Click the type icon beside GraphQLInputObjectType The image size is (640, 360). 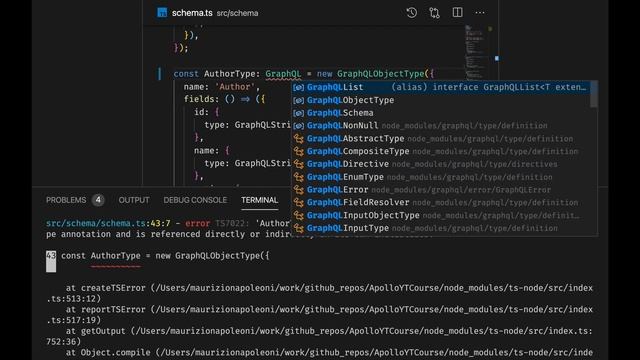click(x=299, y=216)
